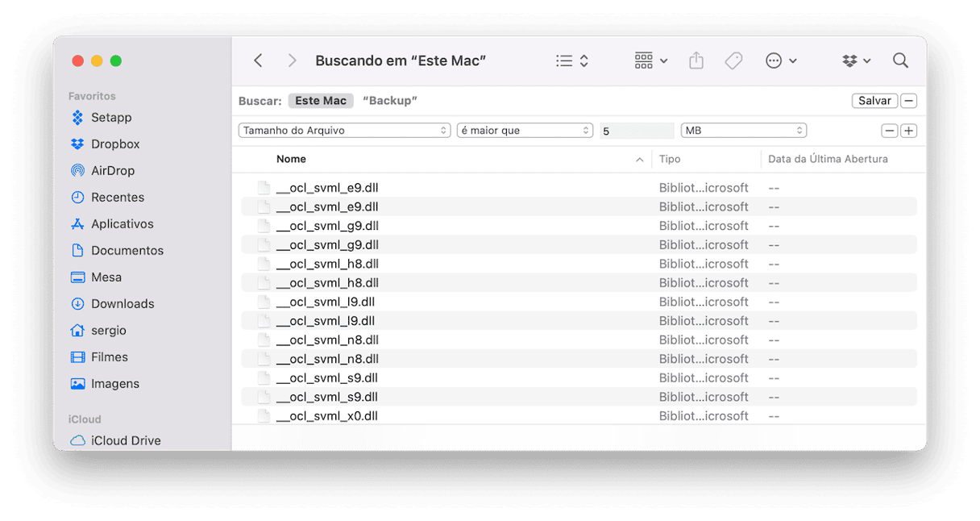Switch the list view style selector
Image resolution: width=980 pixels, height=521 pixels.
point(572,61)
